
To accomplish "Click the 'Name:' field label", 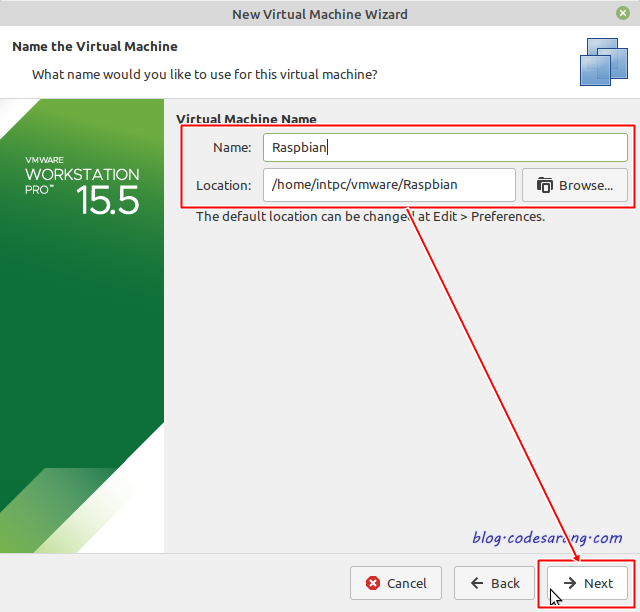I will coord(232,147).
